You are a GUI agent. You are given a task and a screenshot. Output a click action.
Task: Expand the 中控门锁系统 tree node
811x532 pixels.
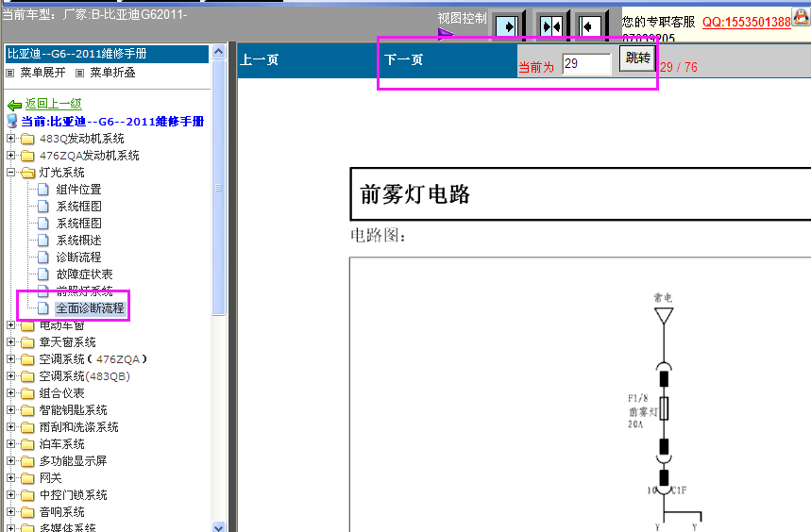tap(11, 495)
